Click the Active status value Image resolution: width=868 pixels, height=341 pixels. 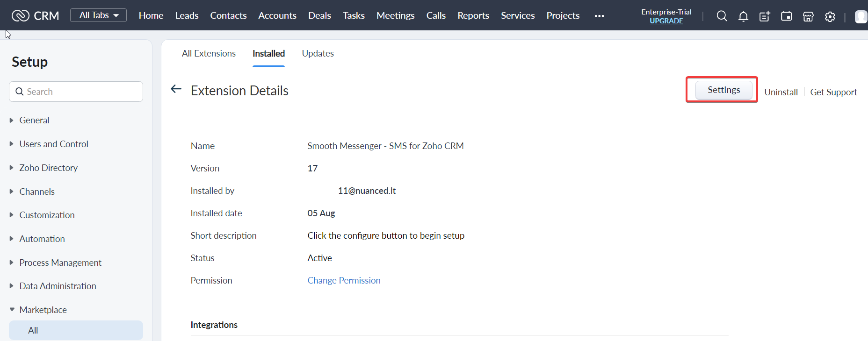tap(320, 258)
